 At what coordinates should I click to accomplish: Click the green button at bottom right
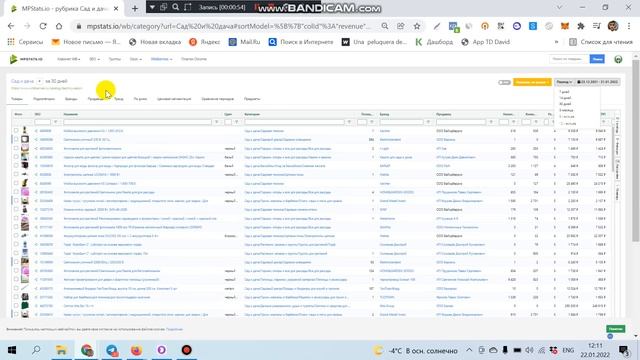(x=615, y=329)
